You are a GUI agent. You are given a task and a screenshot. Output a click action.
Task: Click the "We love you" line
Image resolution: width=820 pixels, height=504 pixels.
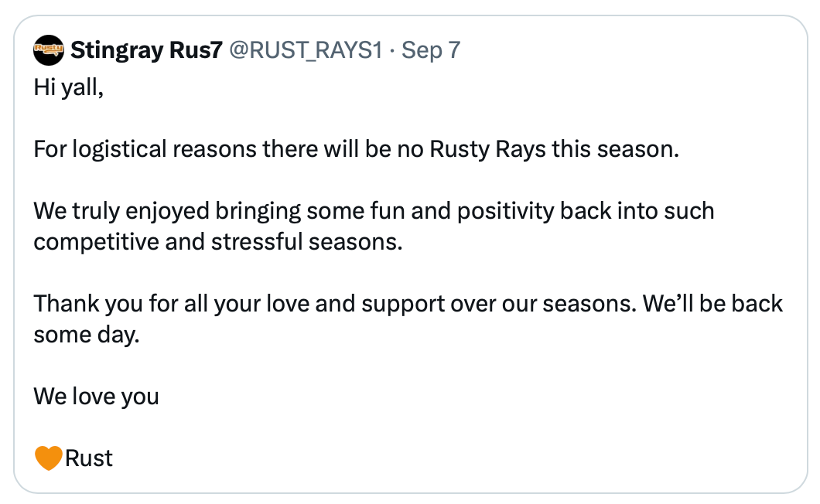coord(96,397)
